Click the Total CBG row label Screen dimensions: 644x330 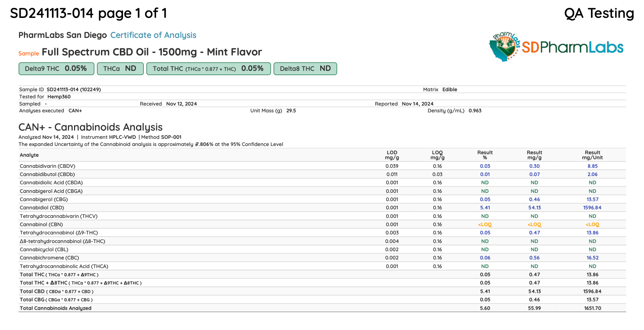(x=56, y=300)
